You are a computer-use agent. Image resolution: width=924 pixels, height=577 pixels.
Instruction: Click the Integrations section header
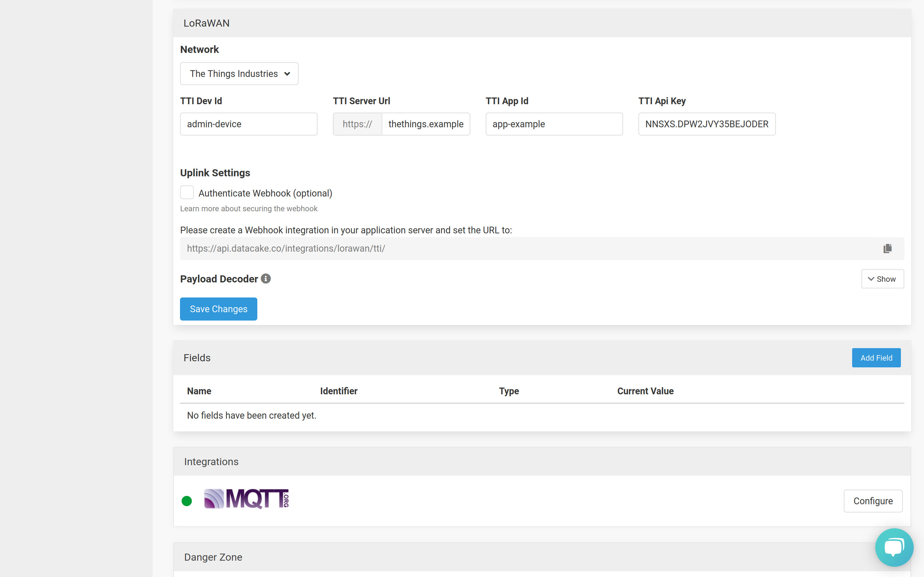[211, 461]
